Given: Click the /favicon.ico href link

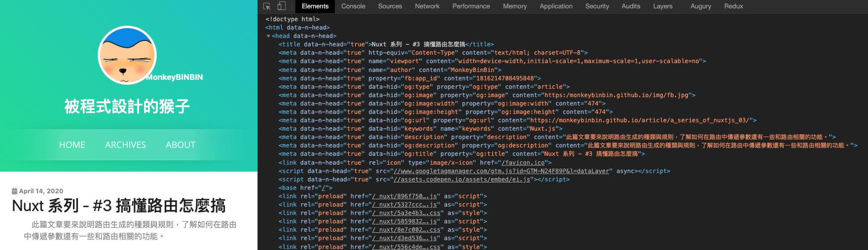Looking at the screenshot, I should (523, 163).
